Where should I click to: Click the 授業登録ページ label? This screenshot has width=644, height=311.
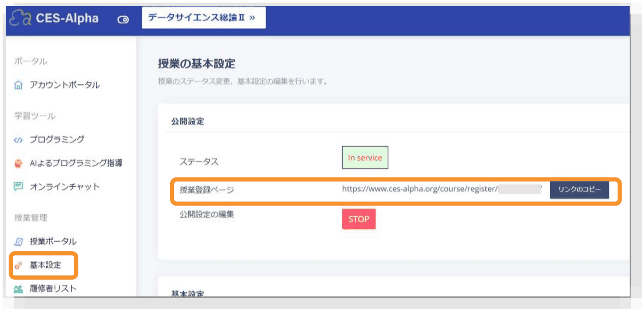pos(207,190)
